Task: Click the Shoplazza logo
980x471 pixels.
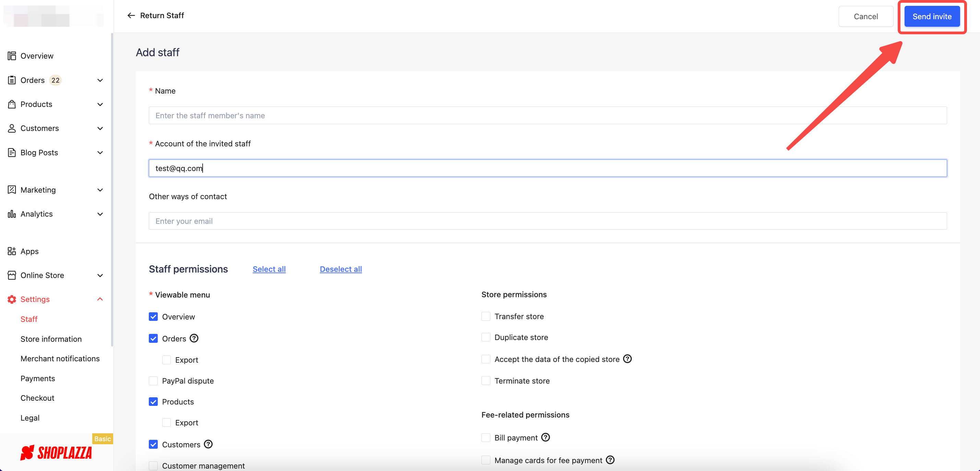Action: click(56, 453)
